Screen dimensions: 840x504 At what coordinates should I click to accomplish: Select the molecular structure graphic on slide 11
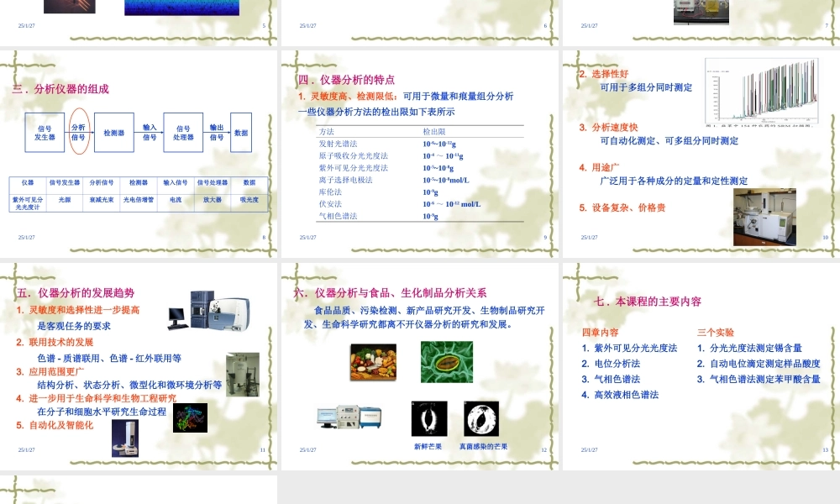click(x=190, y=416)
